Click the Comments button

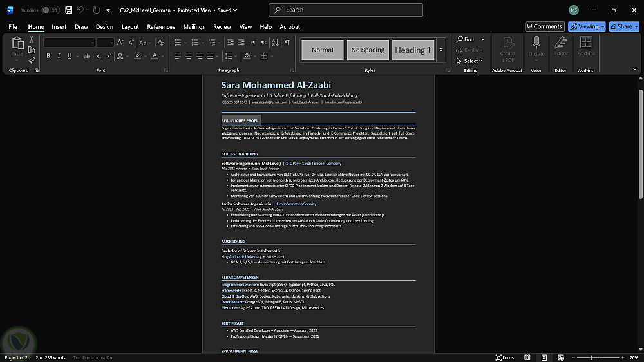pyautogui.click(x=544, y=26)
